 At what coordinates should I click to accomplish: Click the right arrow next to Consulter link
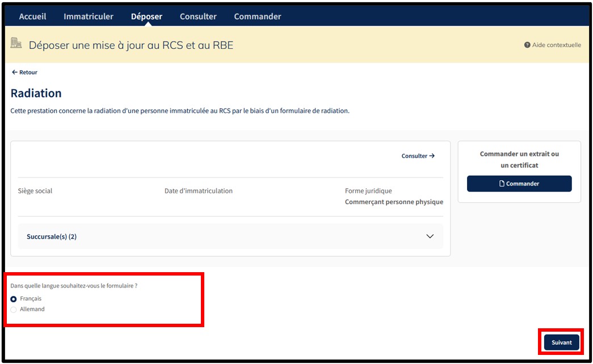click(432, 156)
